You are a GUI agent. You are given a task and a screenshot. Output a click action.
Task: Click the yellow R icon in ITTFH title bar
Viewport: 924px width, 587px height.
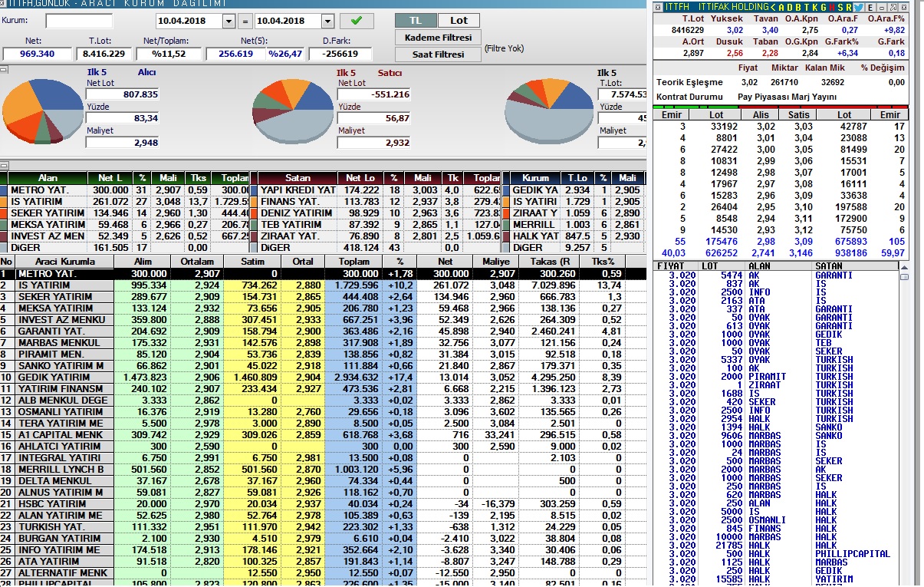[848, 8]
